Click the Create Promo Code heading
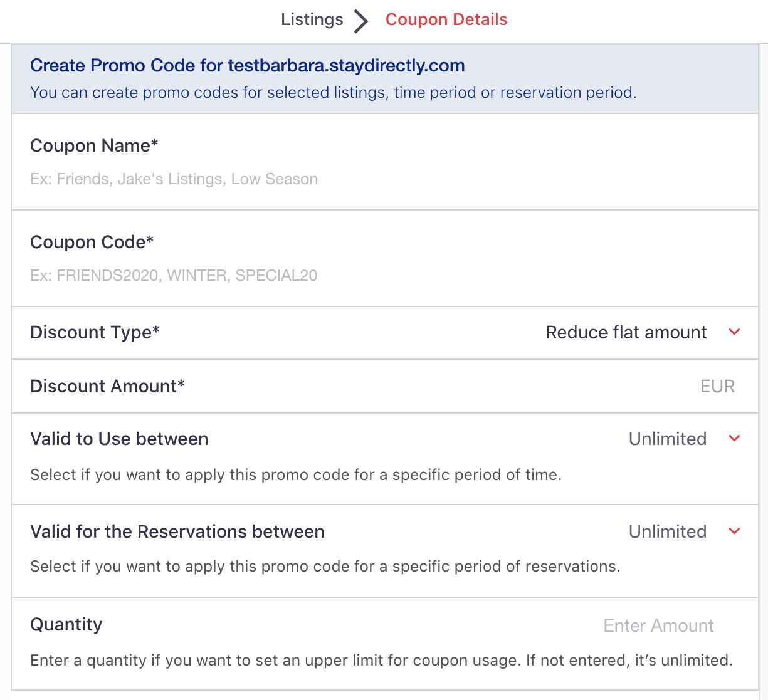Image resolution: width=768 pixels, height=700 pixels. (248, 65)
